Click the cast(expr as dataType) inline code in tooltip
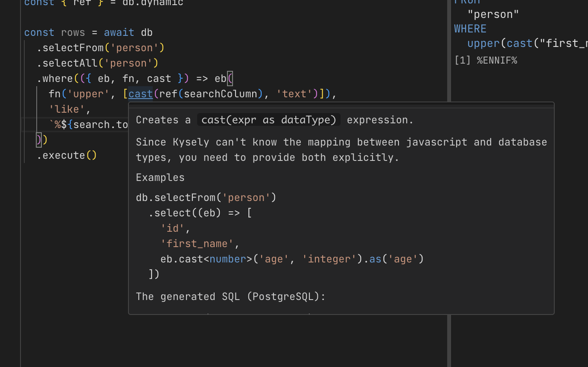 [x=269, y=120]
